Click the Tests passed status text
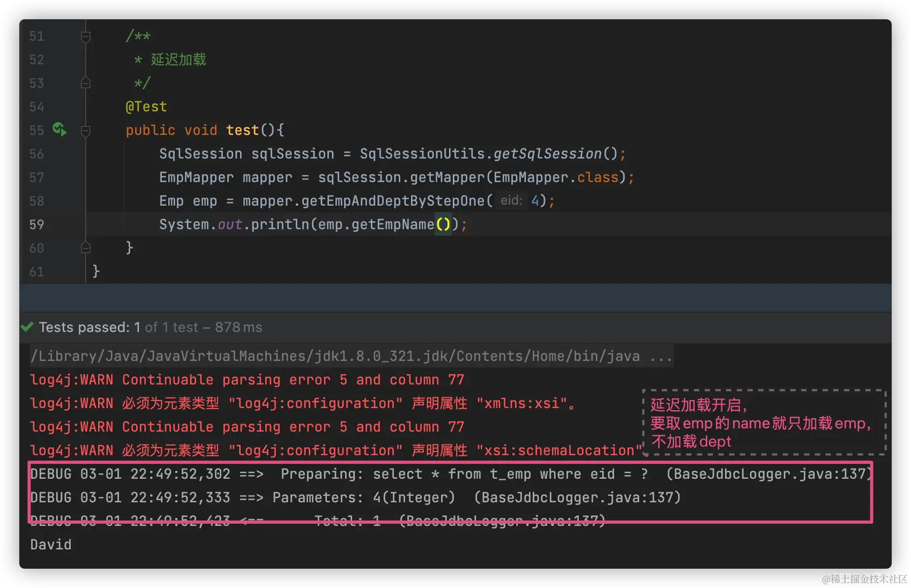The height and width of the screenshot is (588, 911). (89, 327)
